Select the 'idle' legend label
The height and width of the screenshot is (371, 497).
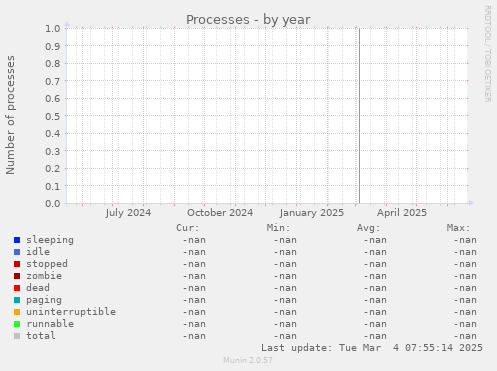click(38, 252)
